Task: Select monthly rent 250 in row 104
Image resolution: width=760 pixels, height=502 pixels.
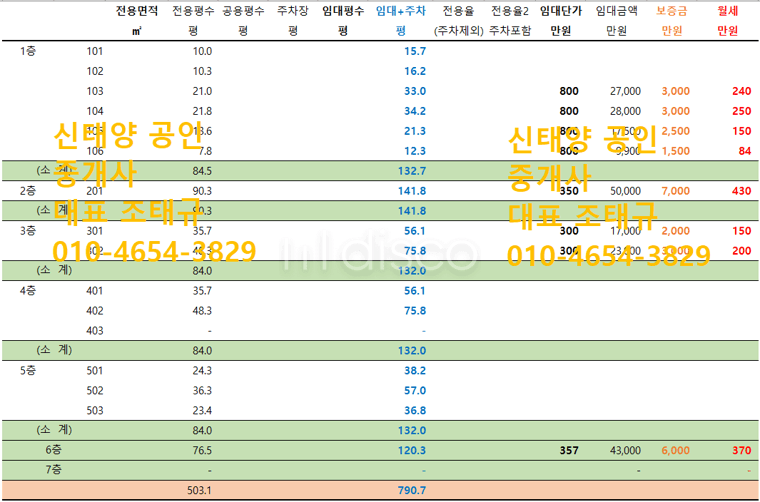Action: tap(742, 111)
